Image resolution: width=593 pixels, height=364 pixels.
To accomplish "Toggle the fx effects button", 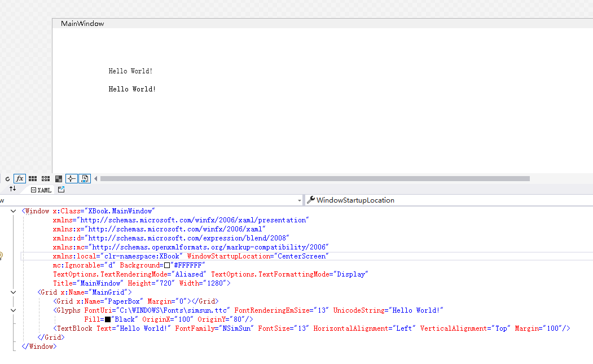I will tap(20, 178).
